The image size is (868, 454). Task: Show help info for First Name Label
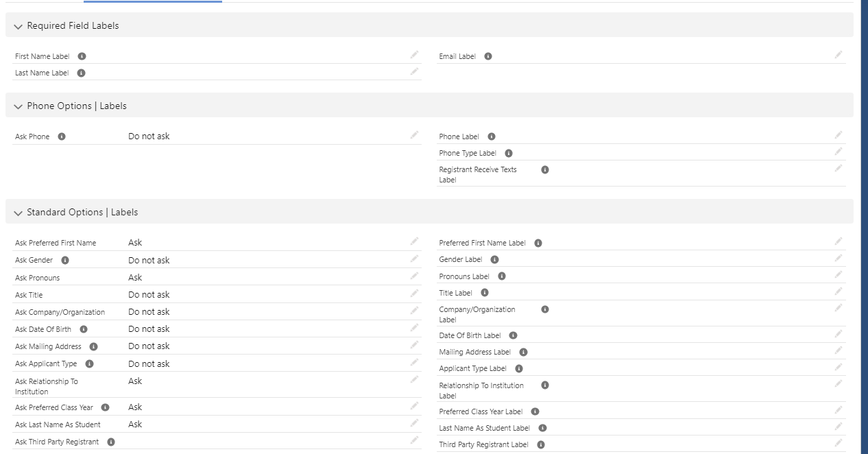click(x=82, y=56)
